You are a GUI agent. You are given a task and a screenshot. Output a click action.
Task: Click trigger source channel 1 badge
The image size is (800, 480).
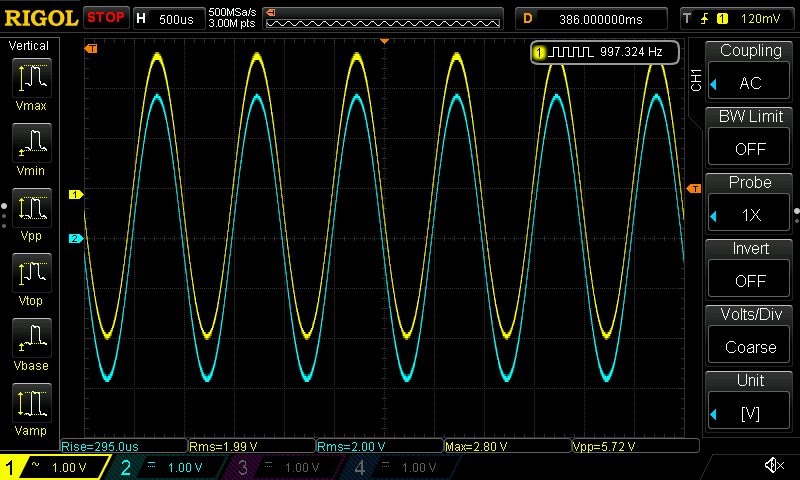722,19
